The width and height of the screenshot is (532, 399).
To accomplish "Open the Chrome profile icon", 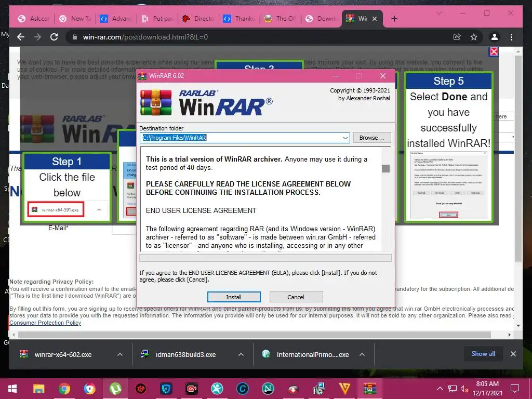I will coord(495,37).
